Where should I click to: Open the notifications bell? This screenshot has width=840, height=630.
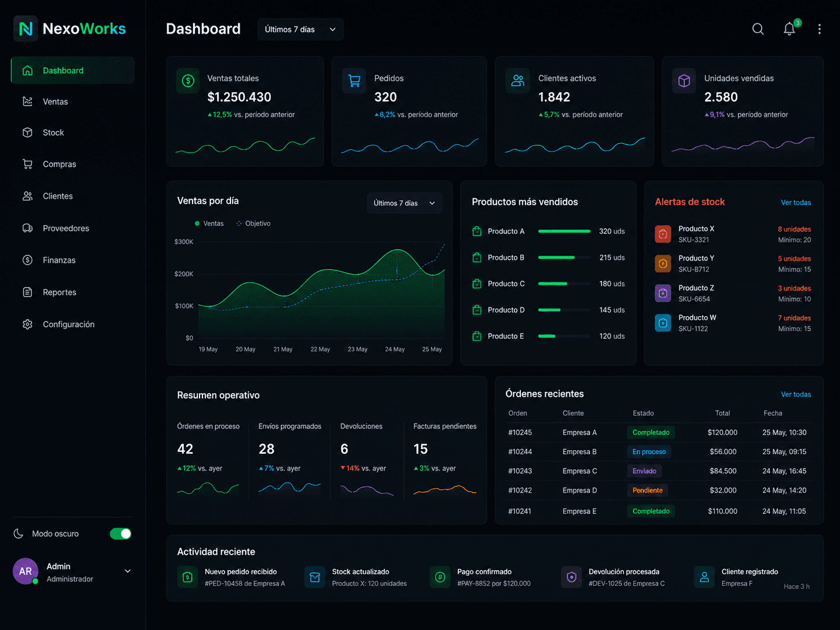point(789,29)
